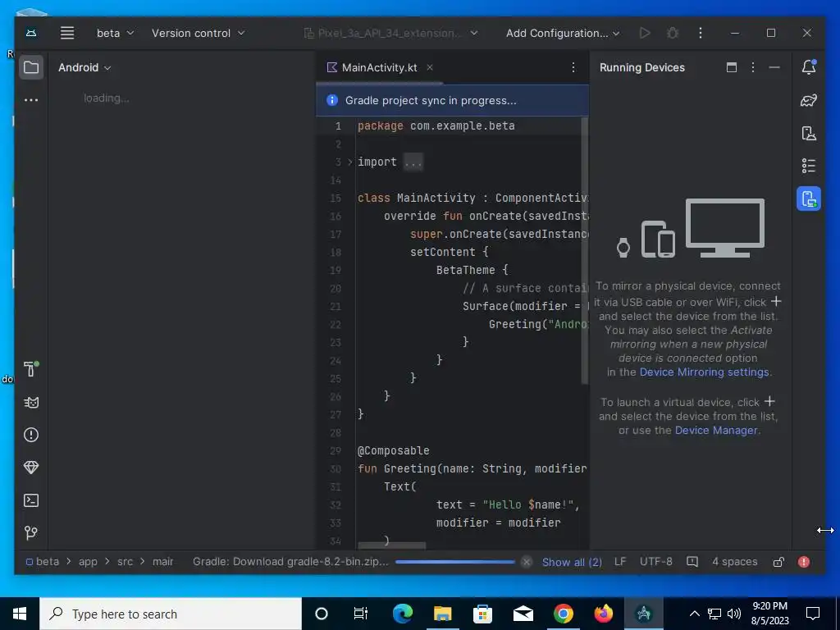Click the Debug bug icon
840x630 pixels.
[x=673, y=33]
